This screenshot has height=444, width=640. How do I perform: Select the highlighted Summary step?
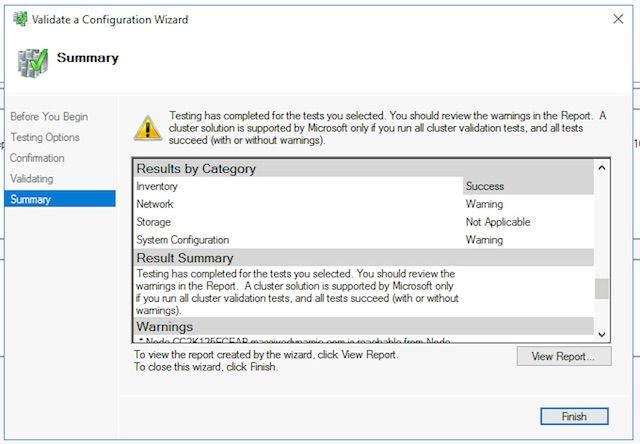pos(30,199)
